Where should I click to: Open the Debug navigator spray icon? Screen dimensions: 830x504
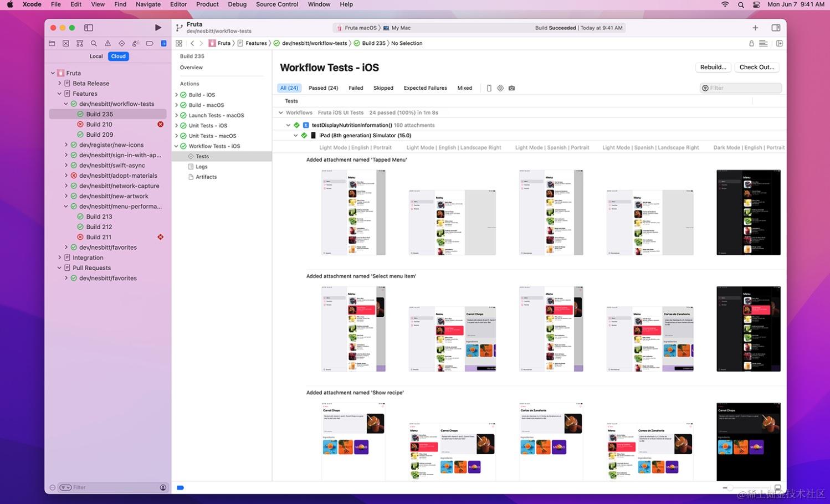135,43
